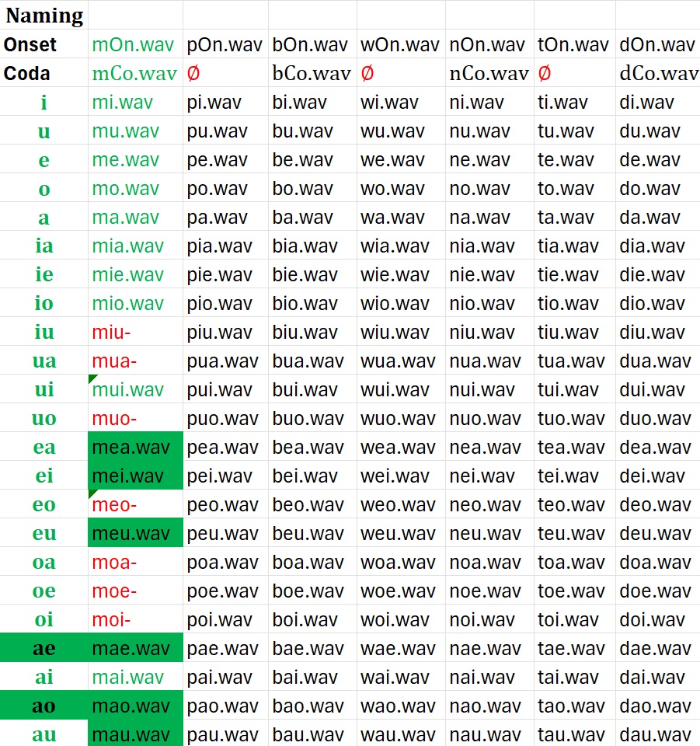Select the Naming header cell
700x746 pixels.
click(44, 16)
